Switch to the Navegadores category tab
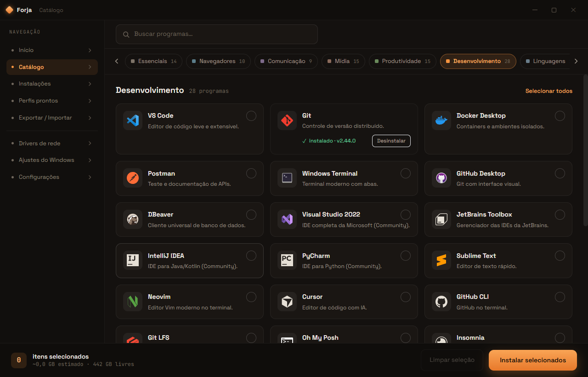Viewport: 588px width, 377px height. [218, 61]
